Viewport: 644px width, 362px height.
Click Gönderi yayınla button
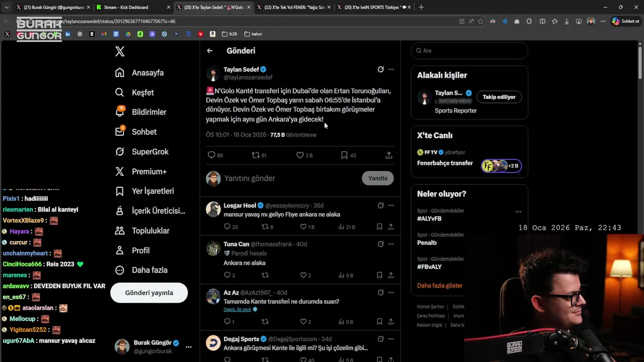(149, 293)
